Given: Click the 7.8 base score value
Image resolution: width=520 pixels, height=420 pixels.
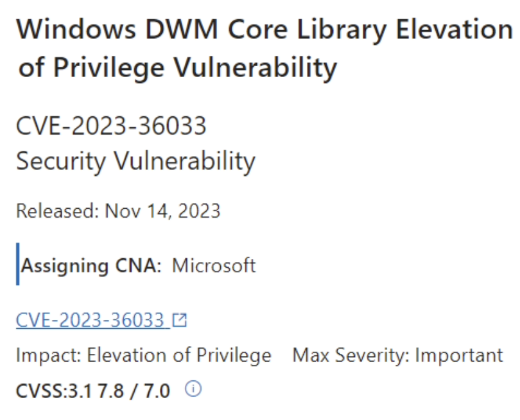Looking at the screenshot, I should pos(111,391).
